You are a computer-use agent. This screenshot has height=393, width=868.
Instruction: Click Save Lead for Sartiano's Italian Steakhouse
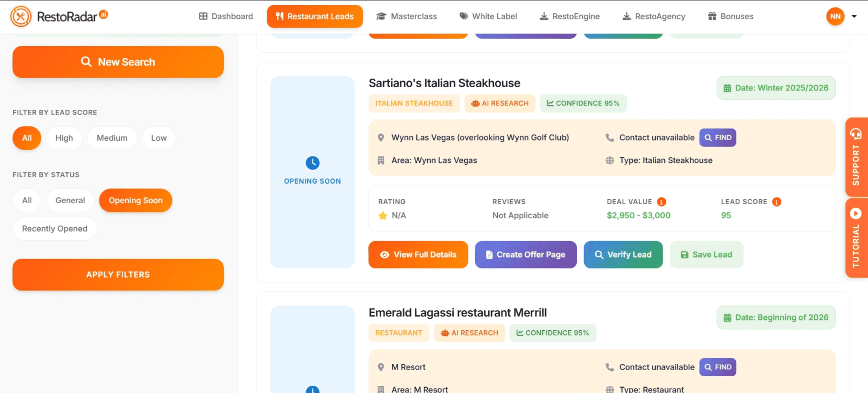tap(707, 254)
